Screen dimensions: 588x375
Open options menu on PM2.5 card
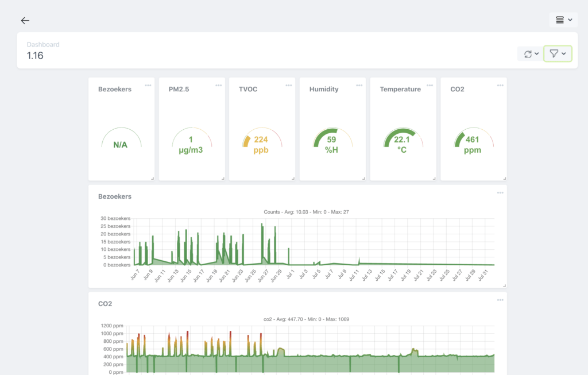pyautogui.click(x=219, y=86)
